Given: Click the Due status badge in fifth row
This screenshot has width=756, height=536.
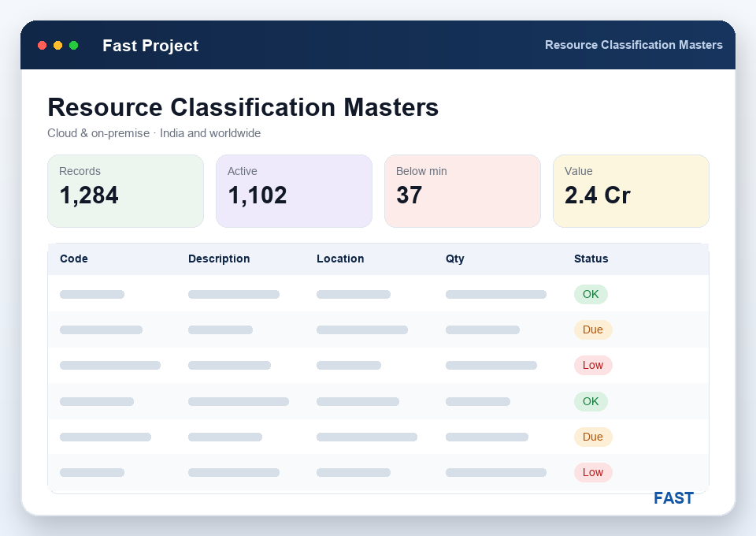Looking at the screenshot, I should [x=593, y=437].
